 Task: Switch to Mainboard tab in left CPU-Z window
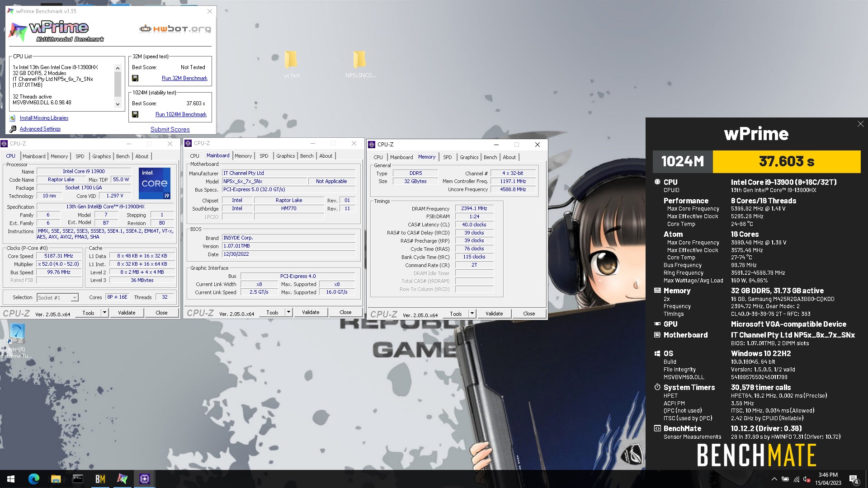coord(34,156)
